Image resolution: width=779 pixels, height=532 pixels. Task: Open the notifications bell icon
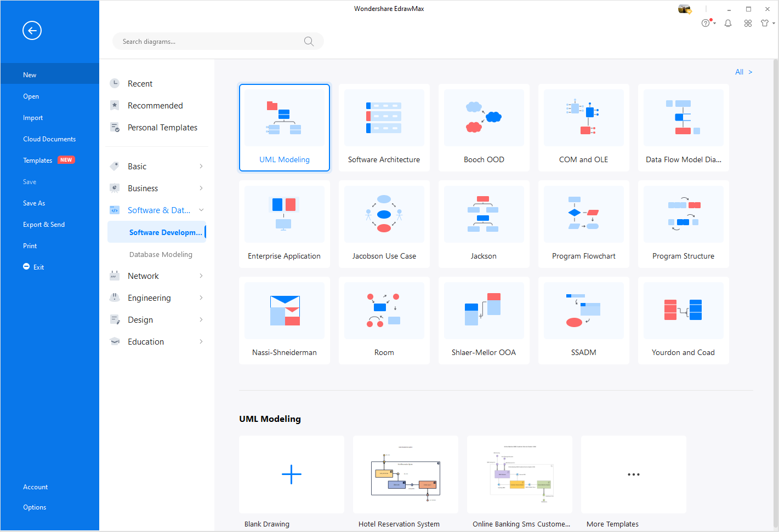728,23
